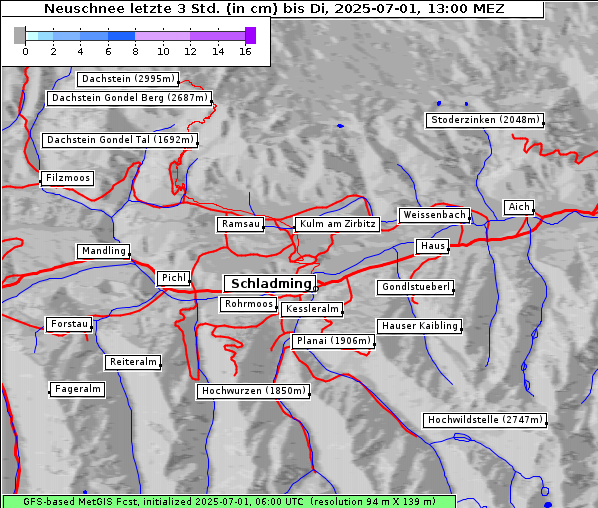
Task: Select the Hauser Kaibling label
Action: pos(420,326)
